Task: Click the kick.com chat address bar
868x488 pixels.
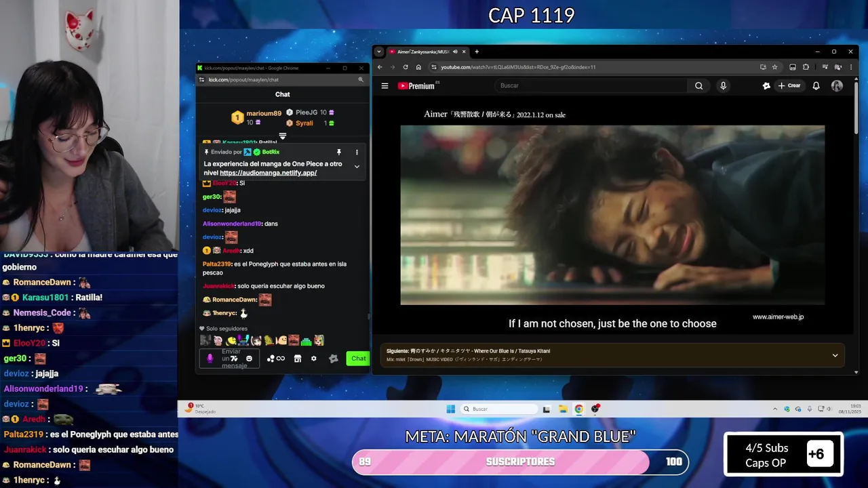Action: tap(281, 80)
